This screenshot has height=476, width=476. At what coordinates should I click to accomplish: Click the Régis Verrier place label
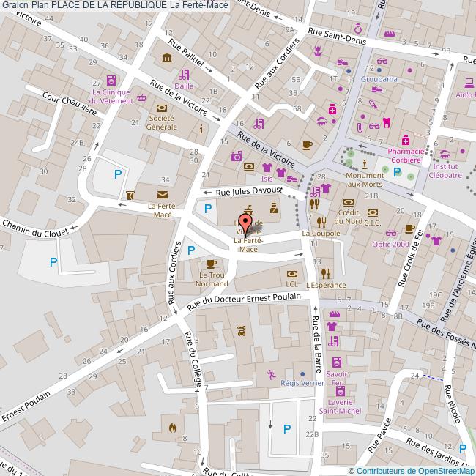[300, 384]
